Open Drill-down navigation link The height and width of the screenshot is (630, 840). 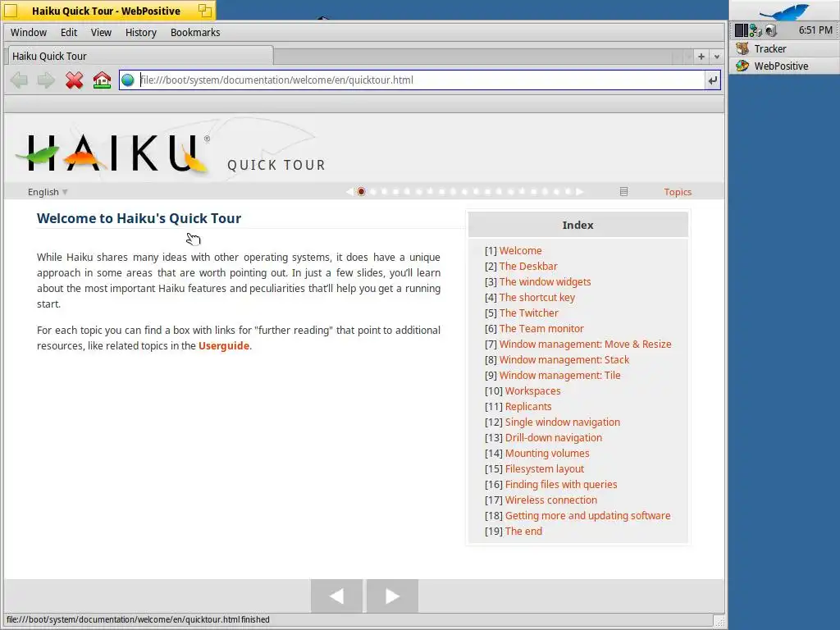click(554, 438)
